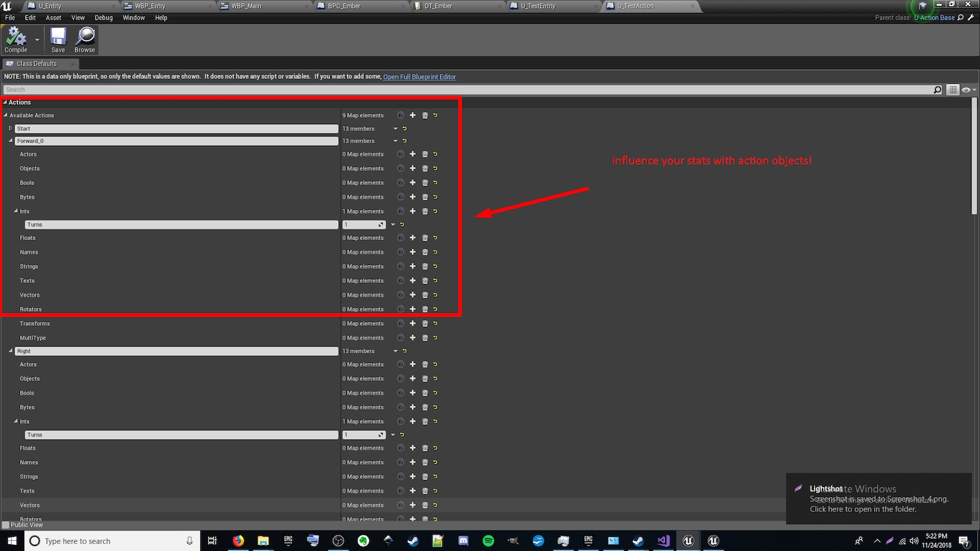
Task: Toggle the property matrix view icon
Action: (952, 89)
